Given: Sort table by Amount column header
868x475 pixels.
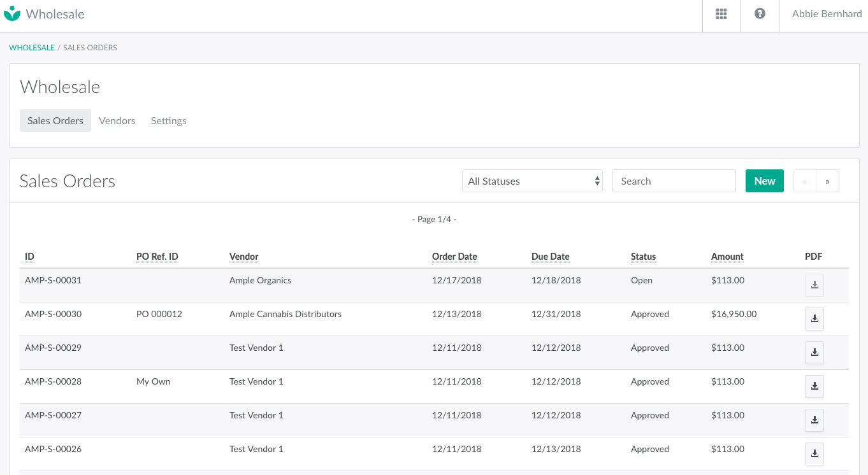Looking at the screenshot, I should [727, 257].
